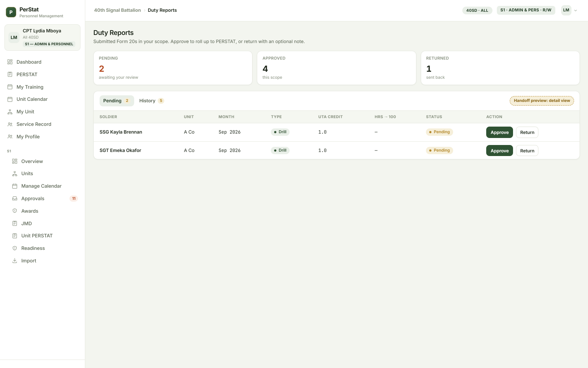Click the S1 · ADMIN & PERS · R/W pill
Screen dimensions: 588x368
pos(526,10)
